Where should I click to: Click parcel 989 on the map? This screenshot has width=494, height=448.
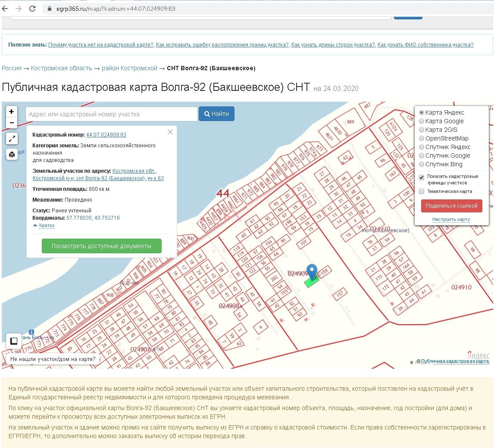click(x=350, y=122)
